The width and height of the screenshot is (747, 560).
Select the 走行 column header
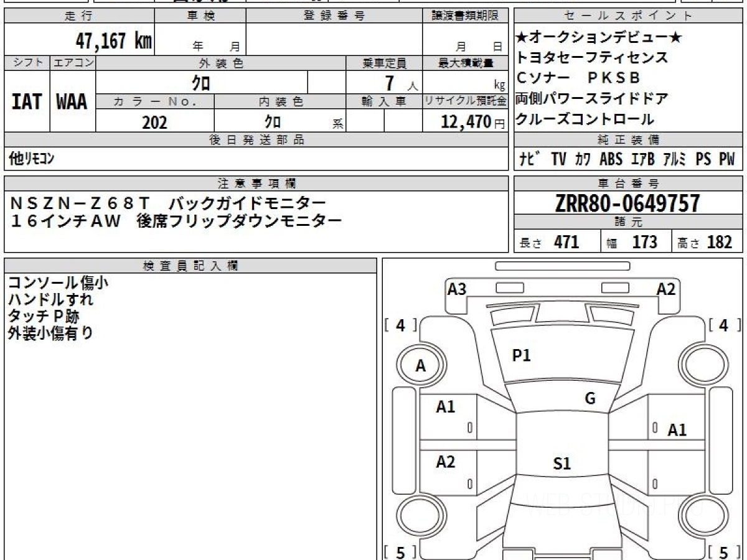(x=78, y=16)
